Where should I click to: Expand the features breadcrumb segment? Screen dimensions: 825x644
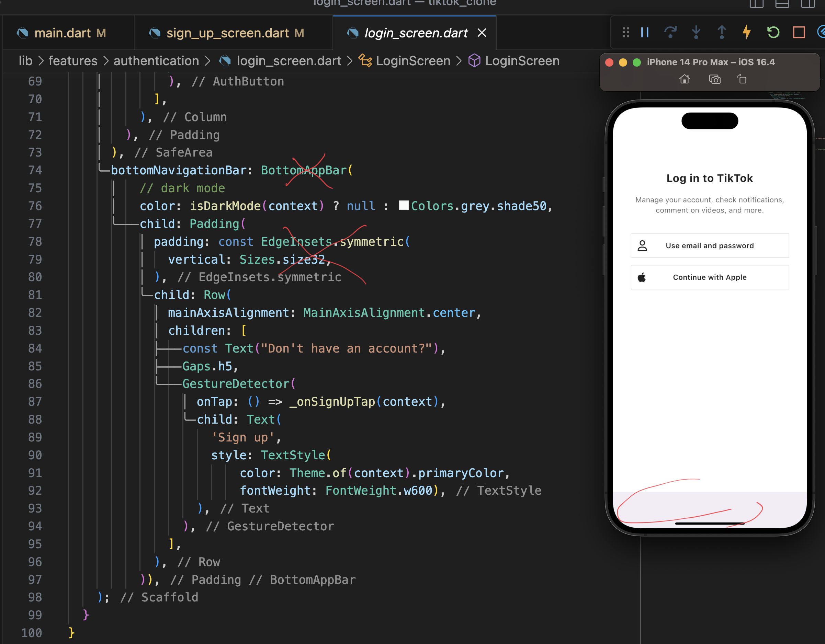point(73,61)
